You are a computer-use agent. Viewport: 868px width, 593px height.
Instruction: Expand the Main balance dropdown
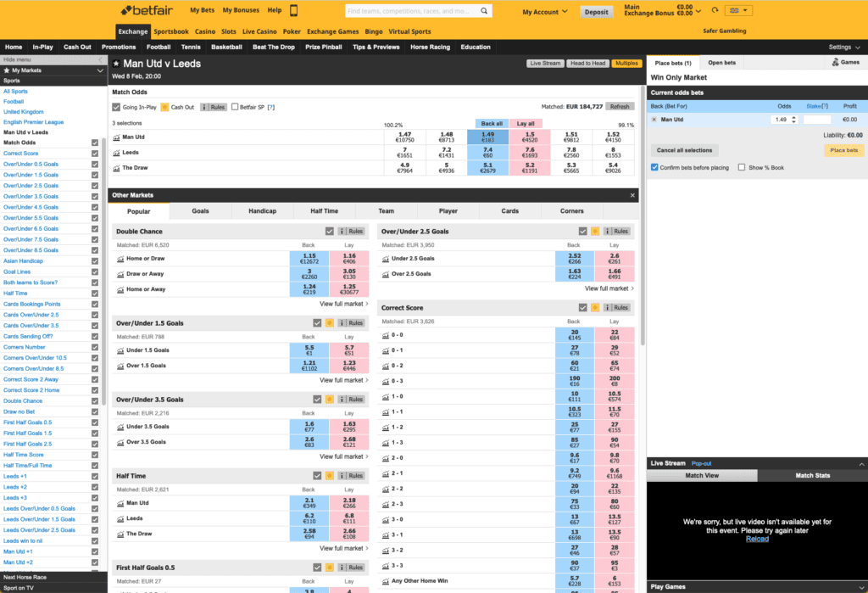(698, 10)
